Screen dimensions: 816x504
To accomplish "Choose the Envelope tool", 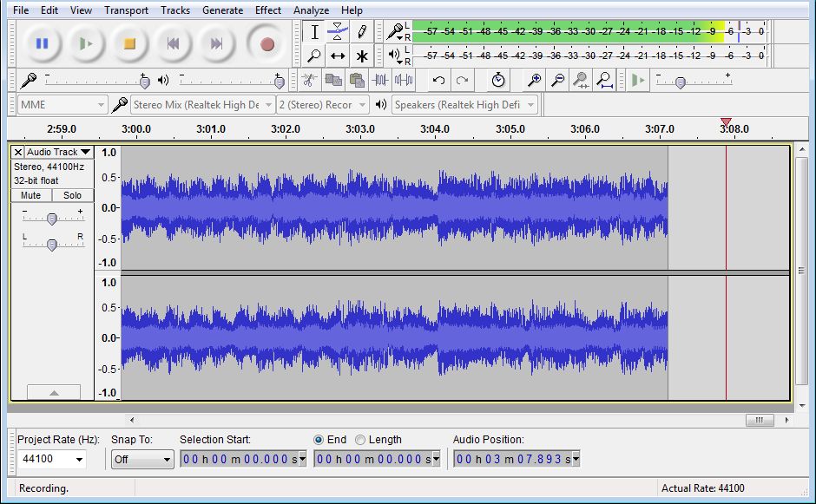I will pos(338,32).
